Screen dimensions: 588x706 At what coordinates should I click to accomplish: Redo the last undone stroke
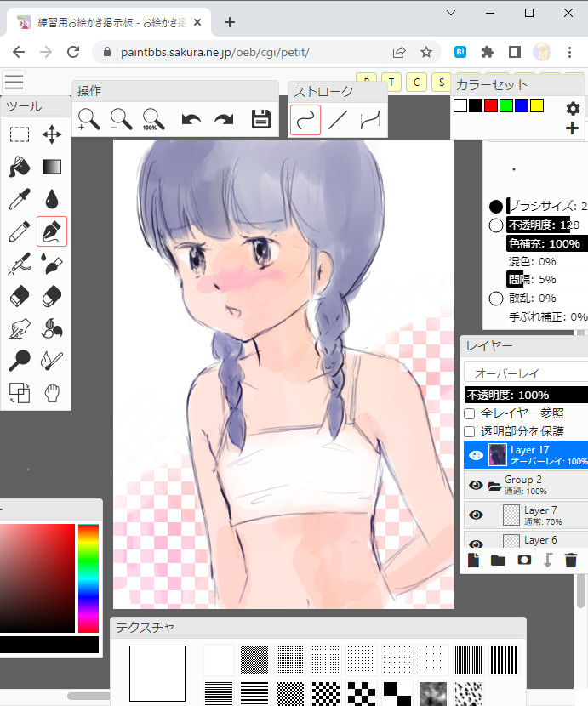pos(224,120)
